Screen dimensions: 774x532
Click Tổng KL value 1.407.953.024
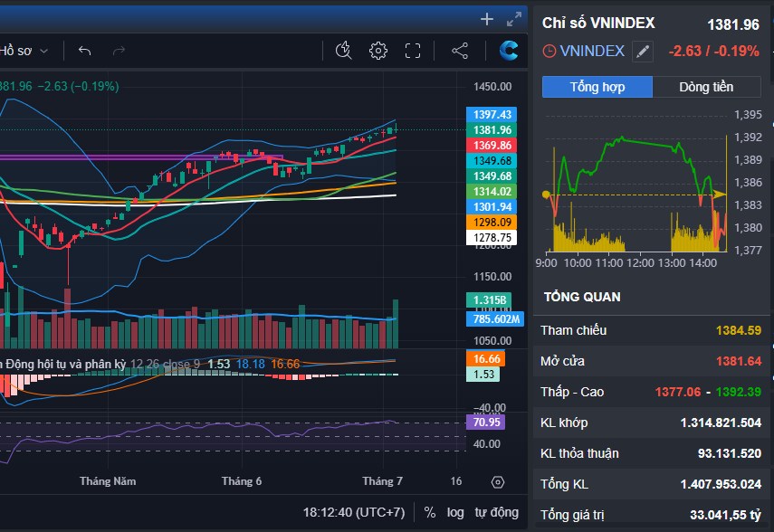point(721,484)
